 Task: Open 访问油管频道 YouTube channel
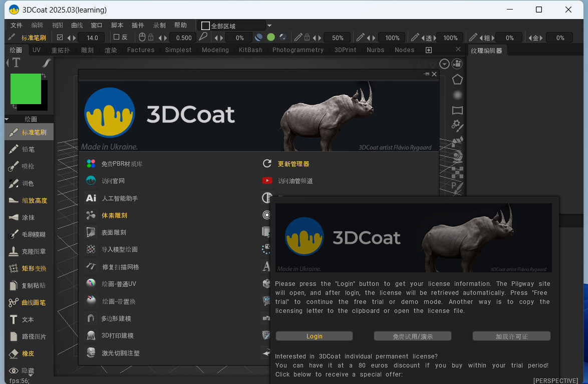coord(287,181)
